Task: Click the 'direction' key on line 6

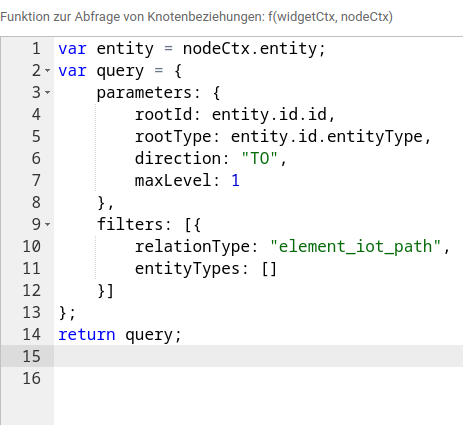Action: [x=178, y=159]
